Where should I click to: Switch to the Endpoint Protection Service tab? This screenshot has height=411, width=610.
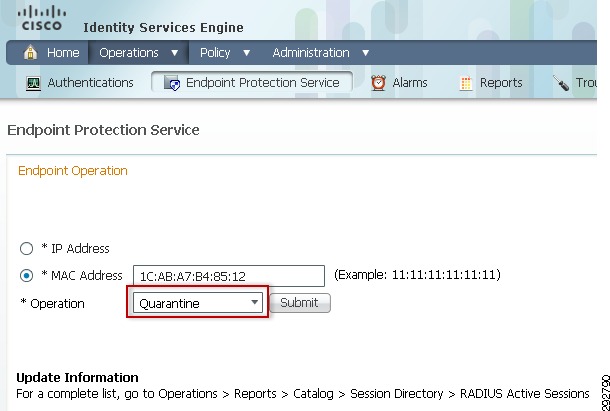pyautogui.click(x=252, y=83)
